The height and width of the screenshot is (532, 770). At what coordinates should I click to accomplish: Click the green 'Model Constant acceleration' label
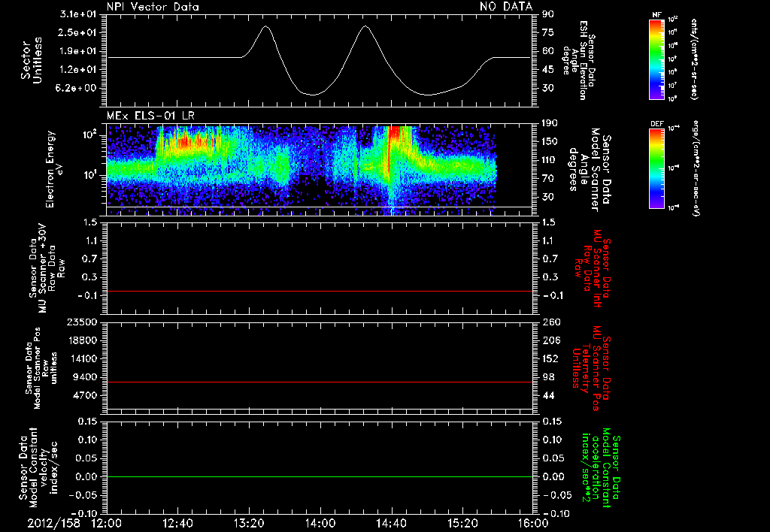pyautogui.click(x=601, y=468)
